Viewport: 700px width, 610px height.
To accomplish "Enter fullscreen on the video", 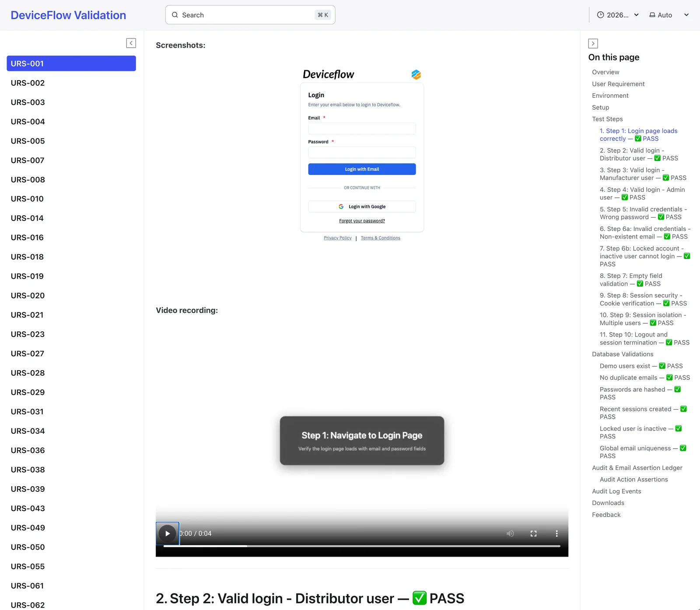I will coord(533,533).
